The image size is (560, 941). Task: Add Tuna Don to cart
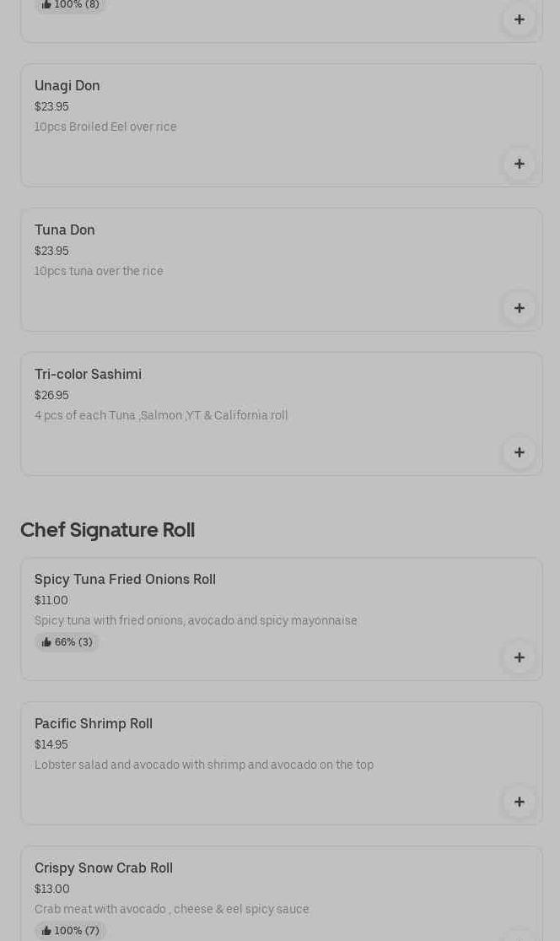click(x=519, y=308)
